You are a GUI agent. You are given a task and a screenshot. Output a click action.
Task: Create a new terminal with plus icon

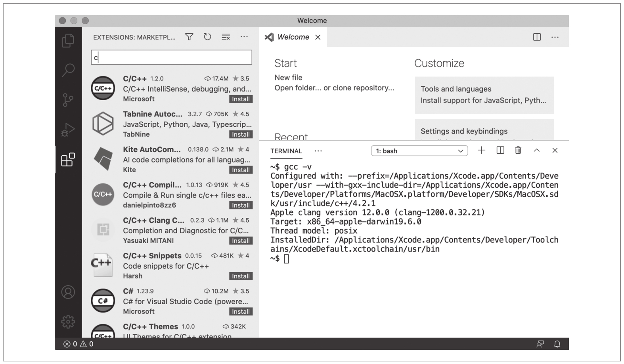[x=481, y=150]
